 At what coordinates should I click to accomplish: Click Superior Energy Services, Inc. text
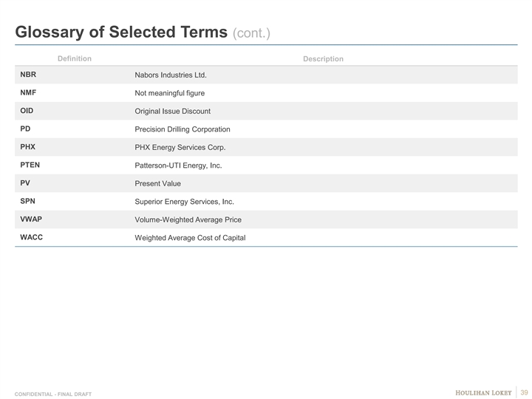[184, 202]
